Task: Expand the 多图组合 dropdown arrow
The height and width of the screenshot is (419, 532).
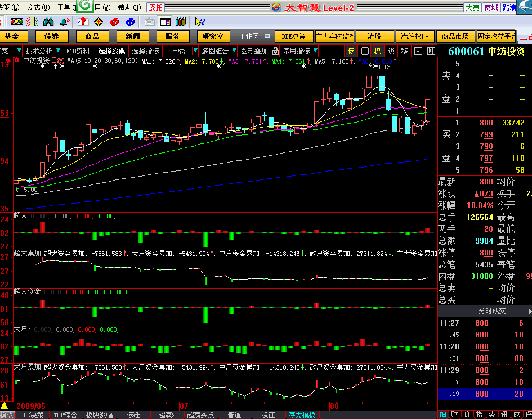Action: [x=234, y=51]
